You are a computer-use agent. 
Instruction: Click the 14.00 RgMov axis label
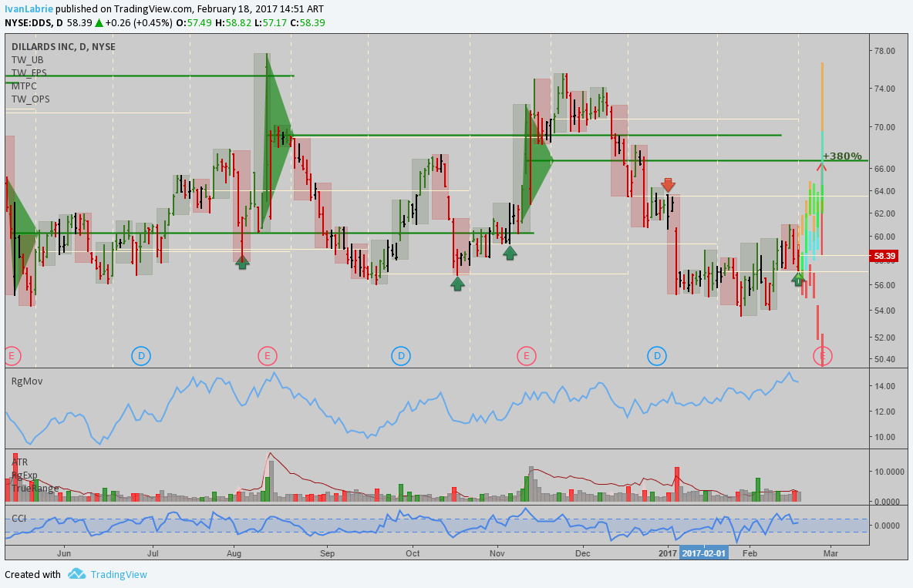(884, 387)
